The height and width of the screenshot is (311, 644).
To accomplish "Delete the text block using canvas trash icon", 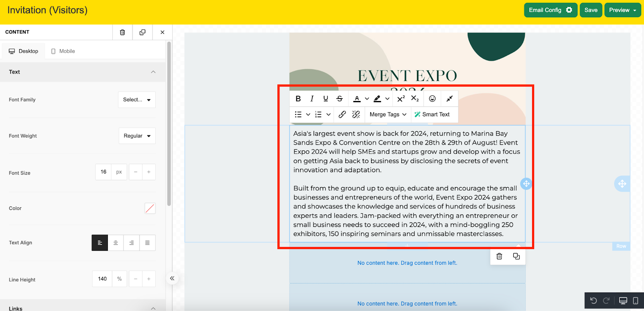I will [x=500, y=256].
